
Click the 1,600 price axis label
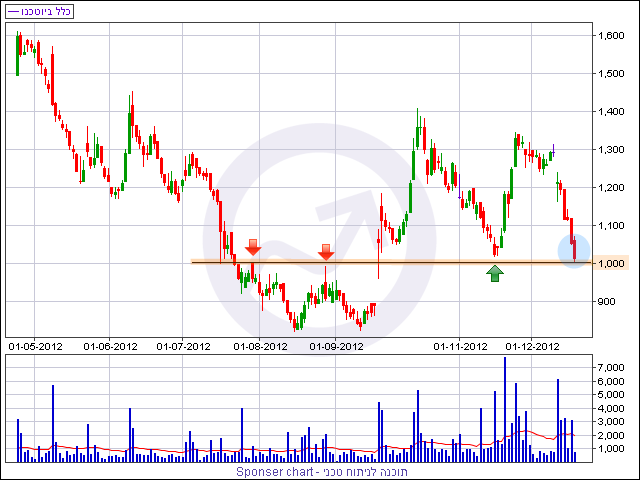point(611,36)
